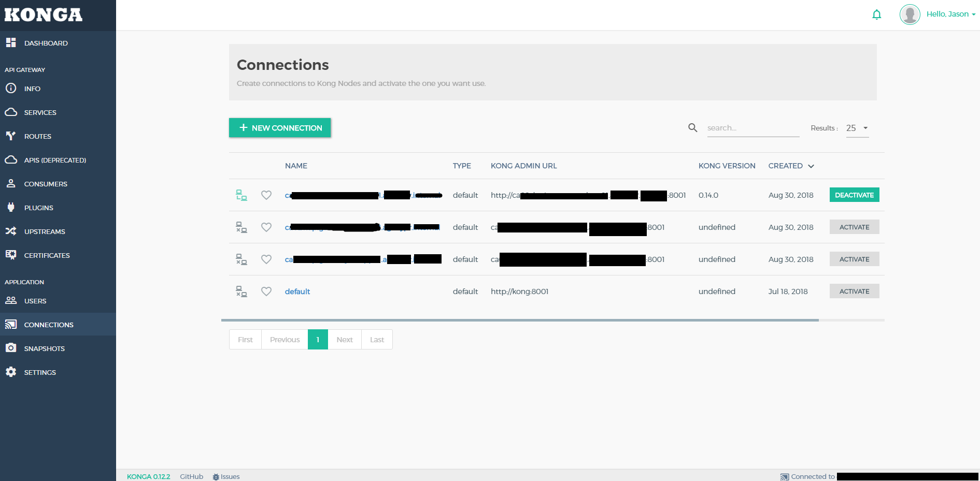Select the Upstreams shuffle icon
Image resolution: width=980 pixels, height=481 pixels.
[11, 231]
